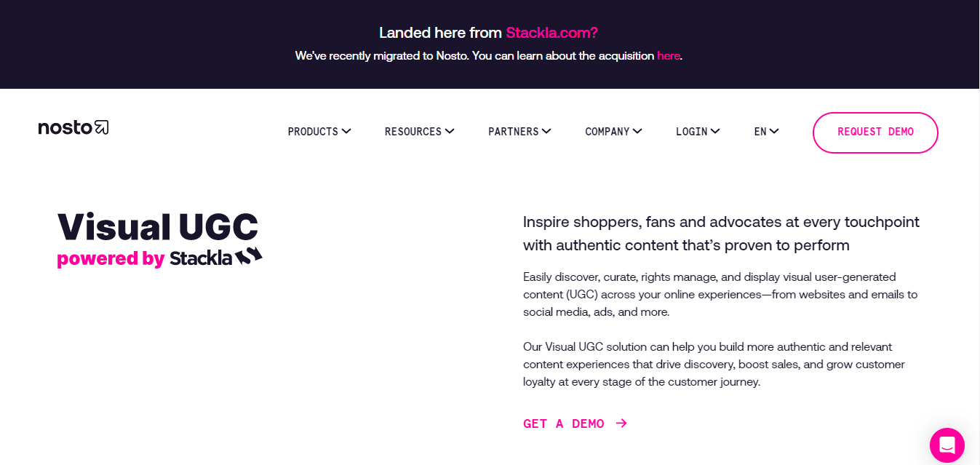The image size is (980, 465).
Task: Open the PARTNERS menu
Action: 514,132
